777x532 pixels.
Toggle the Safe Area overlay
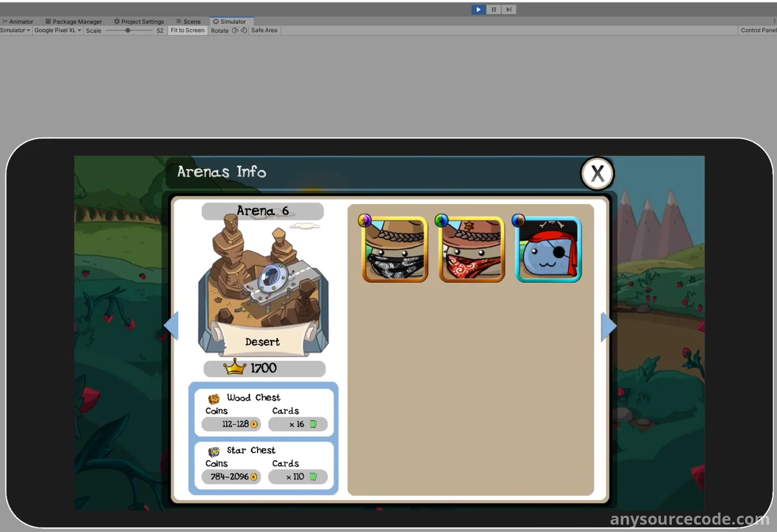point(264,30)
